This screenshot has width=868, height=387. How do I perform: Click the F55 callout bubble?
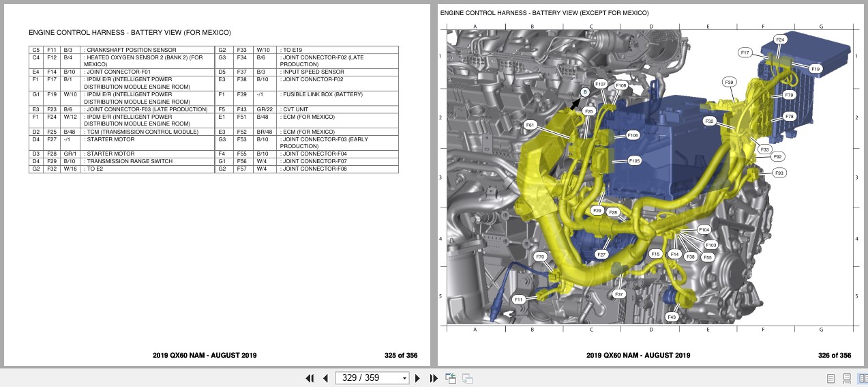[708, 257]
